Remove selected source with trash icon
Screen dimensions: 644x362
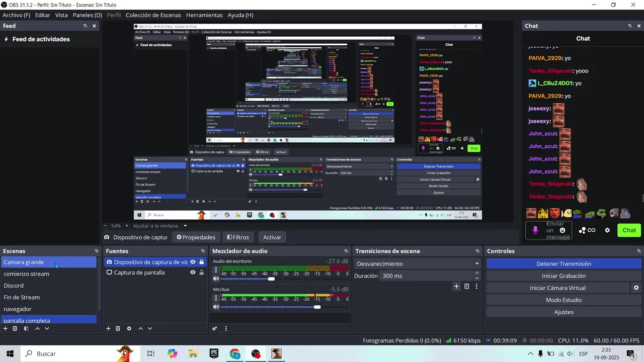coord(118,328)
